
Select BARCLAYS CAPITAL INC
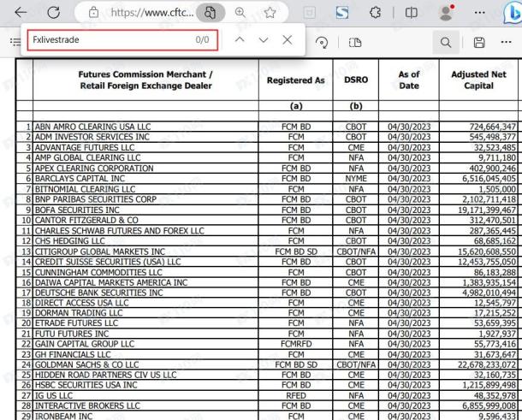[x=80, y=179]
